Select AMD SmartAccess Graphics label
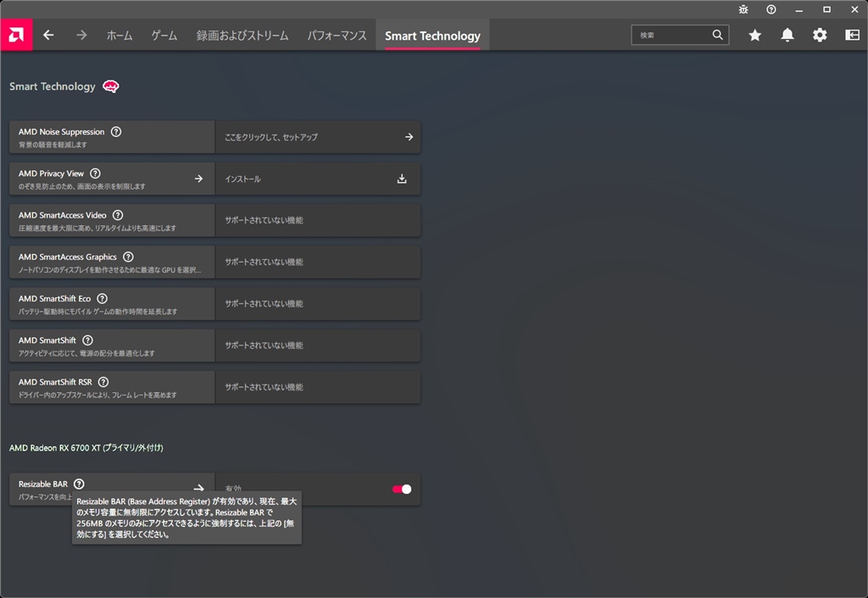The height and width of the screenshot is (598, 868). tap(68, 257)
